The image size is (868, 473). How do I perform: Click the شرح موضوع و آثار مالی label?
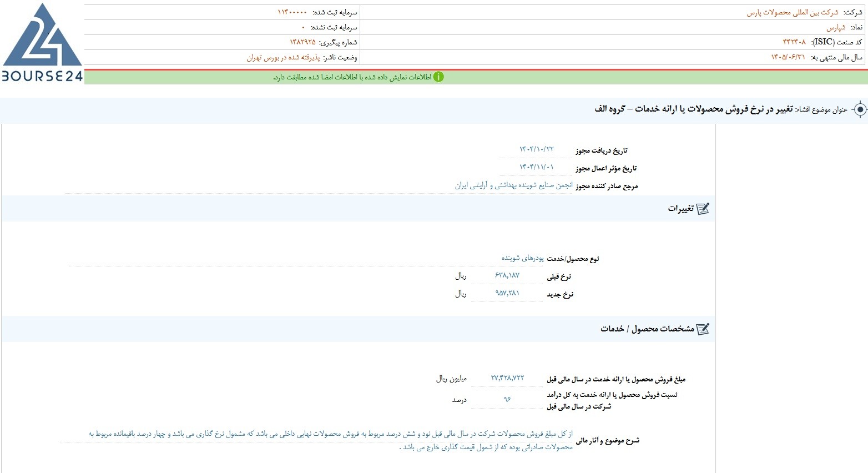608,441
